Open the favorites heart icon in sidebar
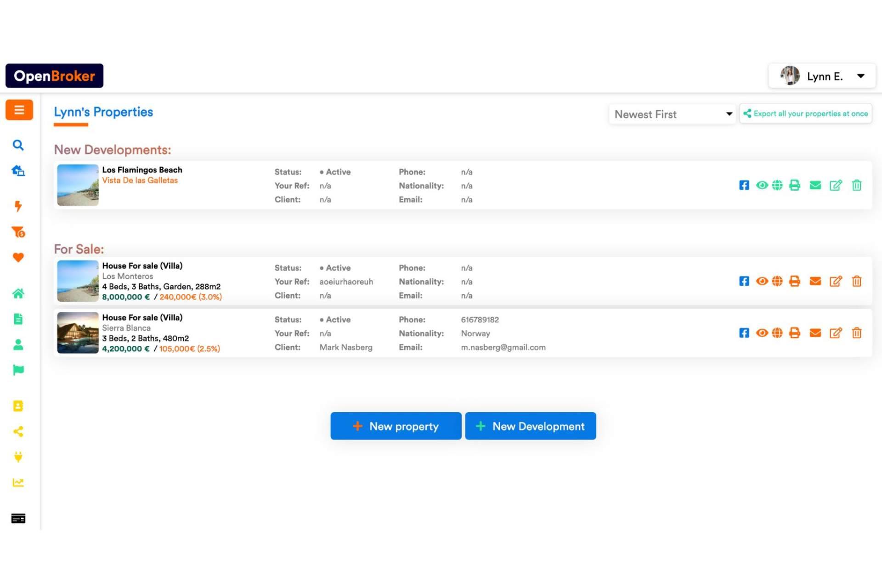 [x=18, y=257]
